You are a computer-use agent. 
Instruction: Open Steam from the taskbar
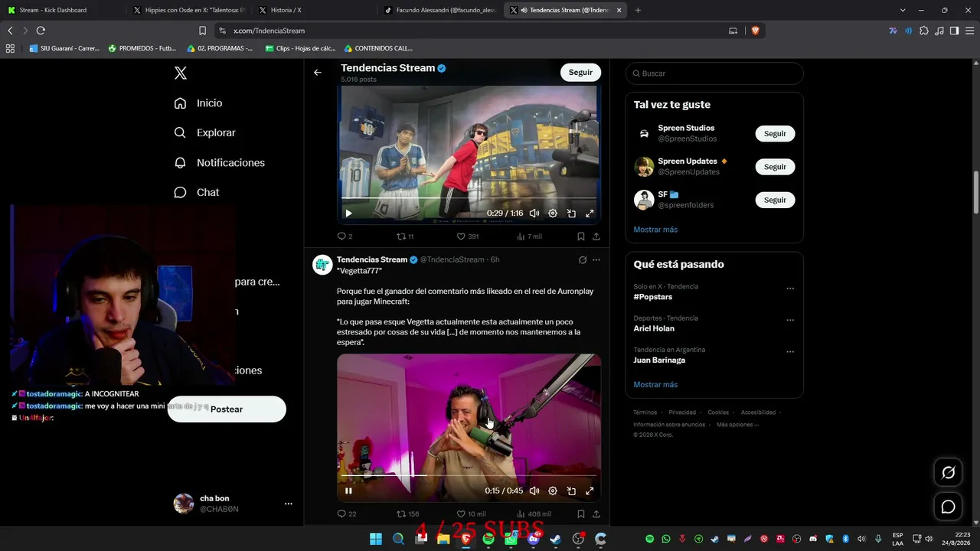tap(555, 539)
